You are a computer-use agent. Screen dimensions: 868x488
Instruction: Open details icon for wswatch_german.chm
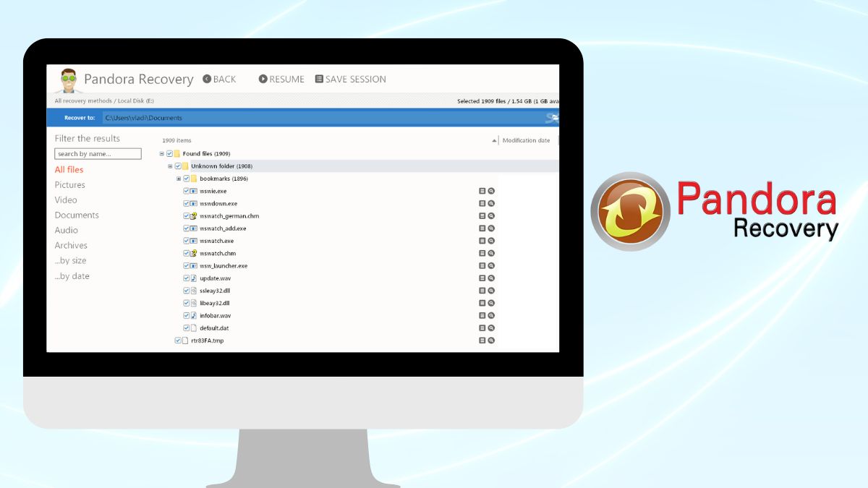pyautogui.click(x=482, y=216)
